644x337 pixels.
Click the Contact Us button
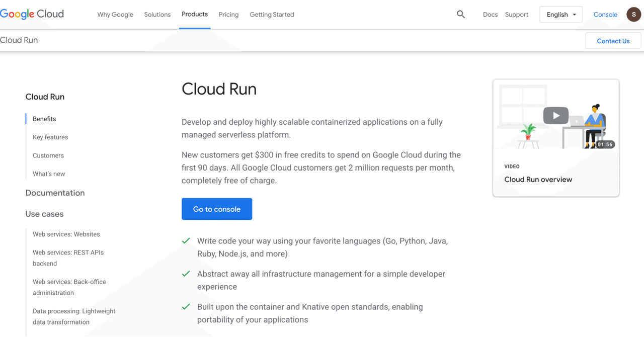pyautogui.click(x=613, y=41)
